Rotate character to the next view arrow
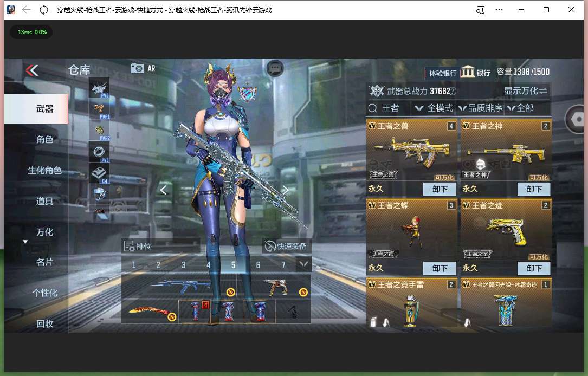588x376 pixels. pos(286,190)
